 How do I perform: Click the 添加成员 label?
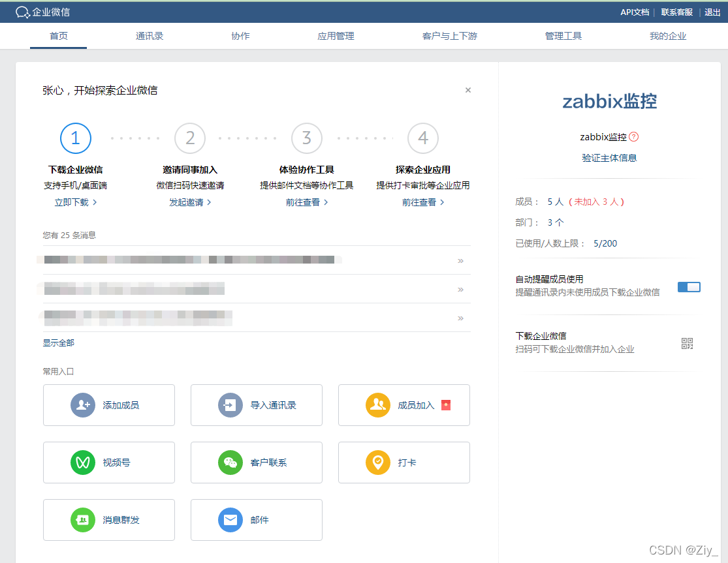[x=121, y=405]
